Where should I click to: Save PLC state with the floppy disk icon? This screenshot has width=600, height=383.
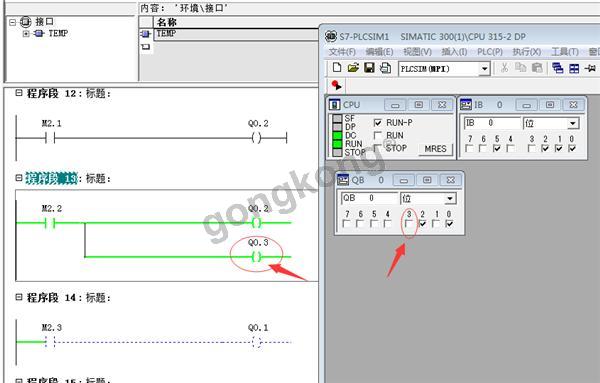coord(369,68)
